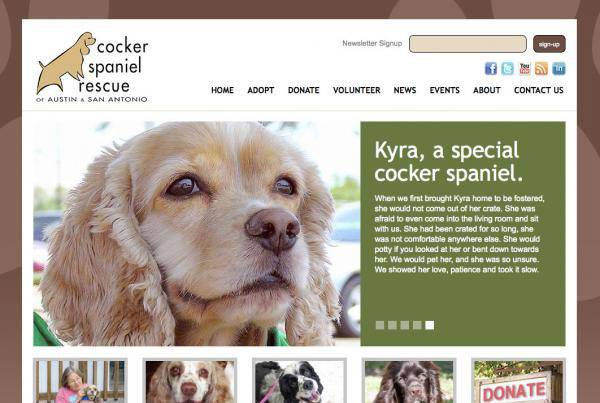Open the Facebook social icon
Image resolution: width=600 pixels, height=403 pixels.
(x=491, y=69)
